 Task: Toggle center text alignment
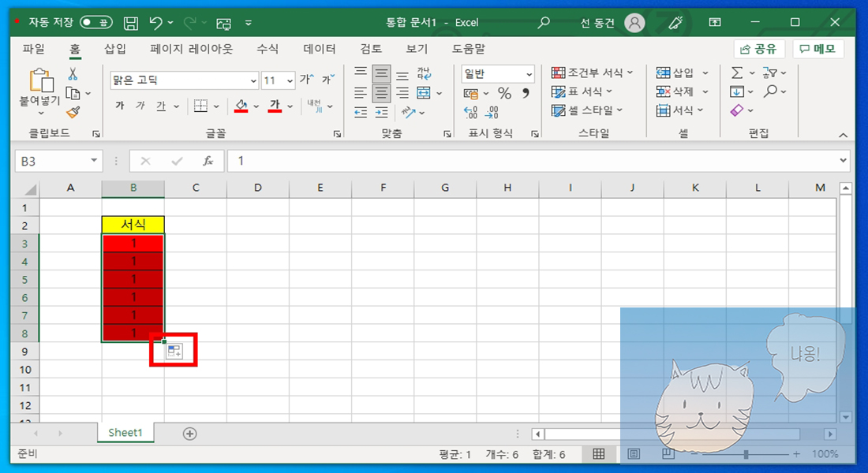pyautogui.click(x=381, y=93)
